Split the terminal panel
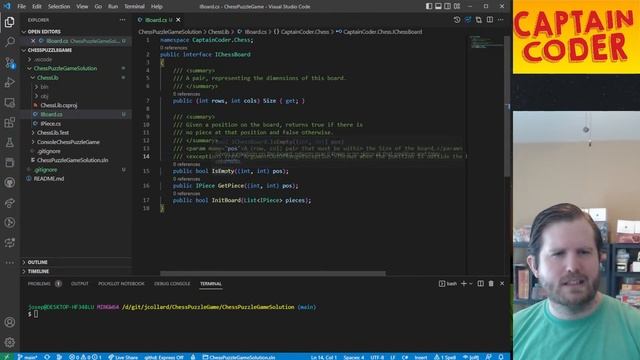 point(480,284)
